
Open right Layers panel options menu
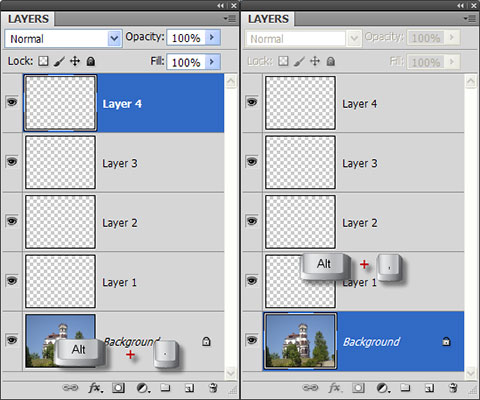(x=470, y=19)
